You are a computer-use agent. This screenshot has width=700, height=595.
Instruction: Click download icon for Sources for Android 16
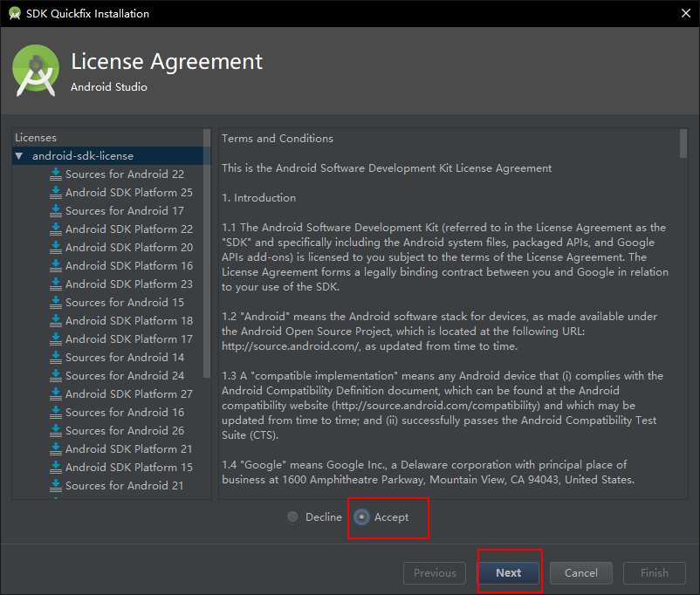(56, 412)
